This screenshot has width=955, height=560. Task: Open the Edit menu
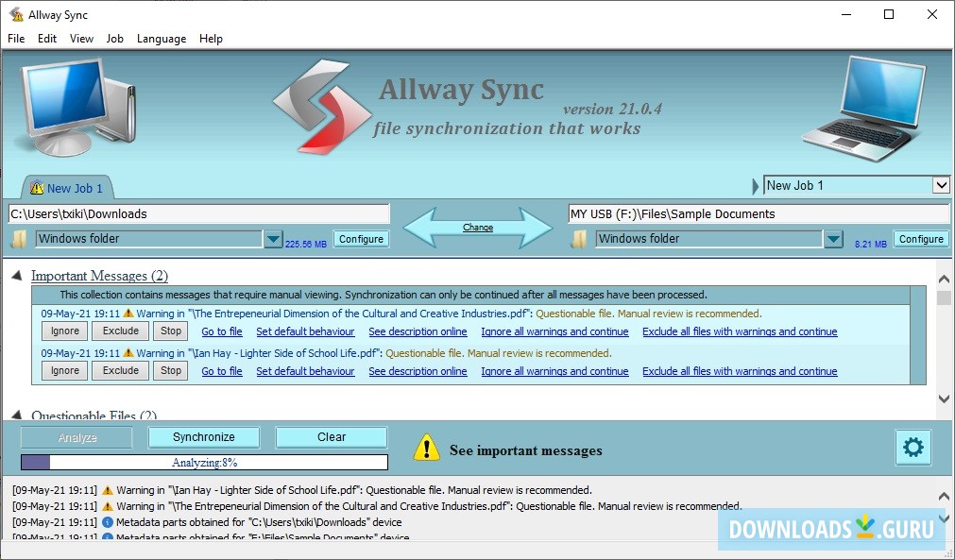[47, 39]
